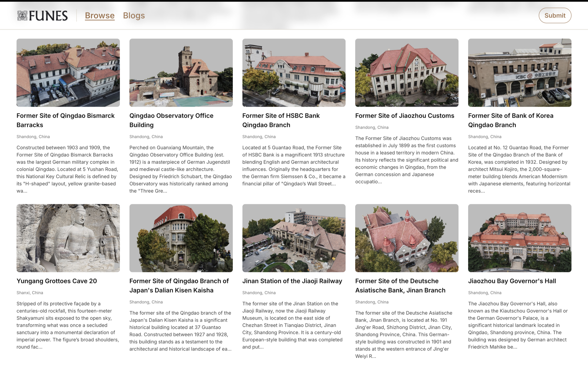Viewport: 588px width, 369px height.
Task: Click the FUNES logo icon
Action: click(22, 16)
